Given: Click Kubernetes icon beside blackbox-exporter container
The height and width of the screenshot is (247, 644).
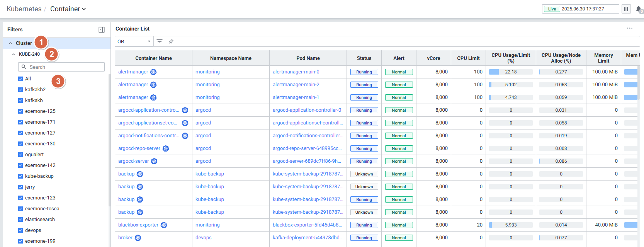Looking at the screenshot, I should [x=164, y=225].
